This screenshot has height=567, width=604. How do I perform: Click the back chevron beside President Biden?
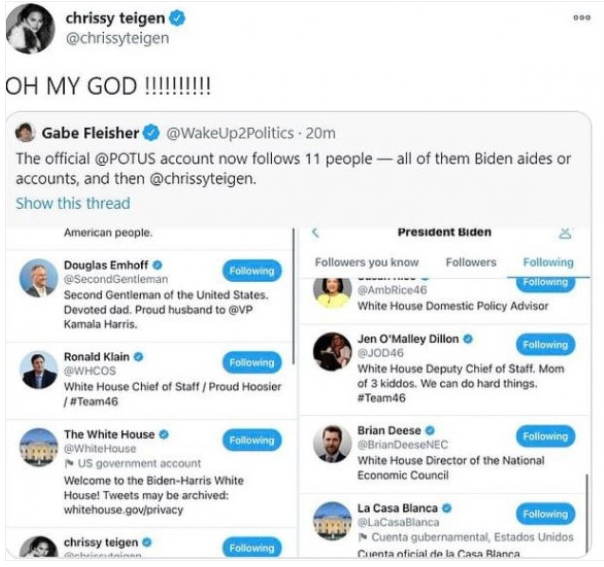(317, 232)
